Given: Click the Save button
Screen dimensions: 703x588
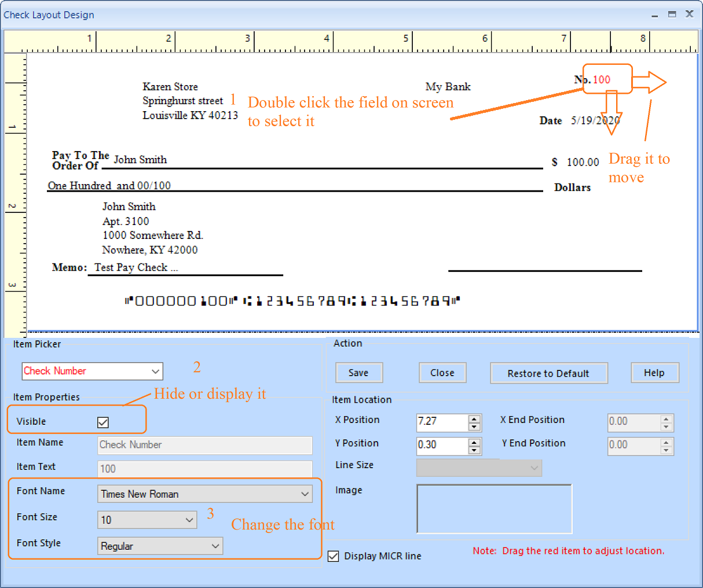Looking at the screenshot, I should 359,373.
